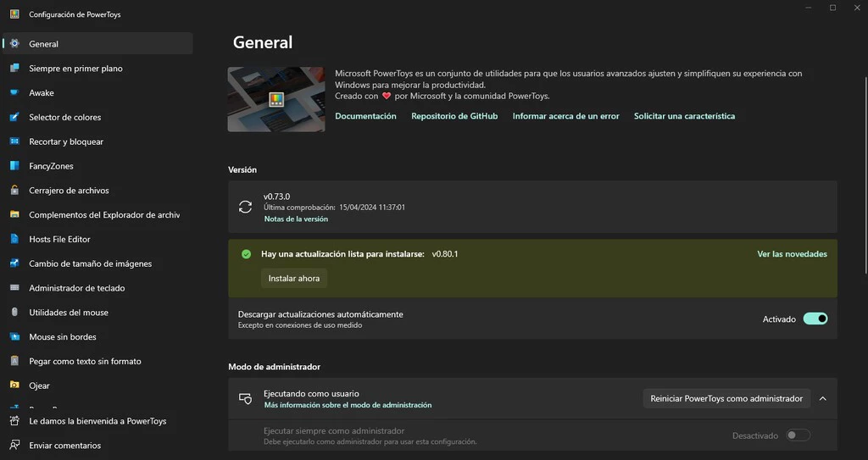Click the Versión section label
The image size is (868, 460).
click(242, 169)
